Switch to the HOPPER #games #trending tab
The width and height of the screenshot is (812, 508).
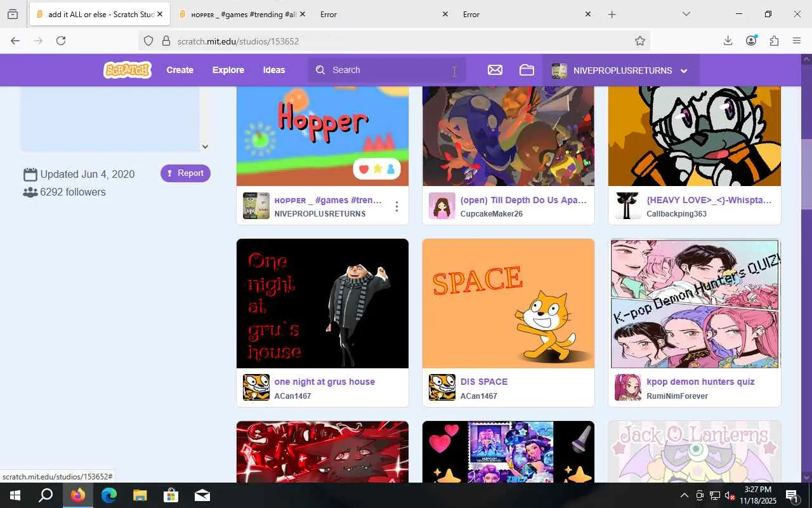pyautogui.click(x=242, y=14)
